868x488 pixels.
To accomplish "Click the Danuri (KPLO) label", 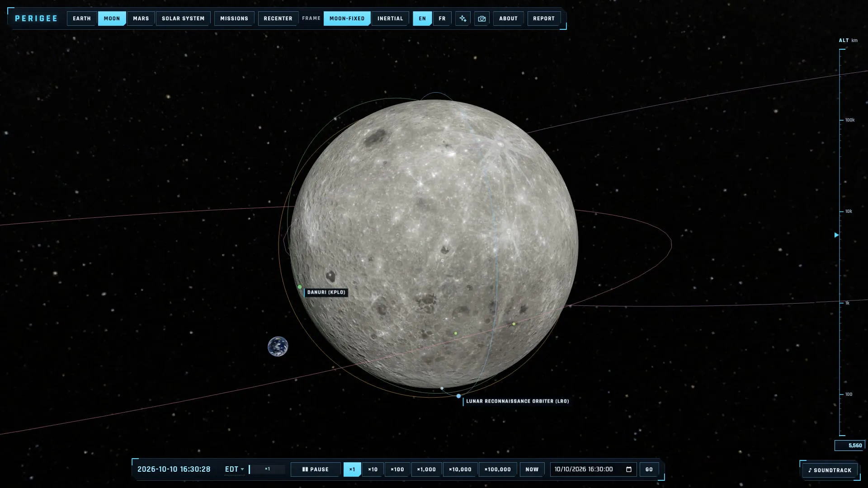I will [x=326, y=292].
